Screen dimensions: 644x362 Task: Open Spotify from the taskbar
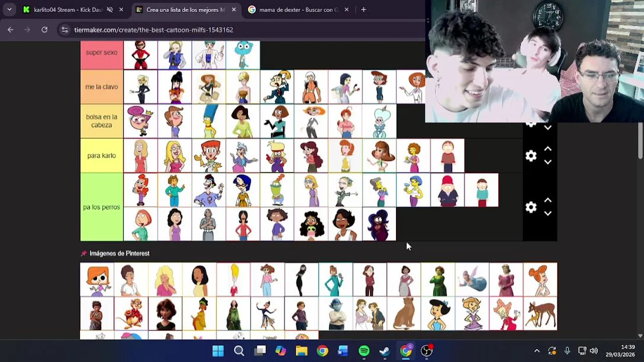pyautogui.click(x=364, y=351)
